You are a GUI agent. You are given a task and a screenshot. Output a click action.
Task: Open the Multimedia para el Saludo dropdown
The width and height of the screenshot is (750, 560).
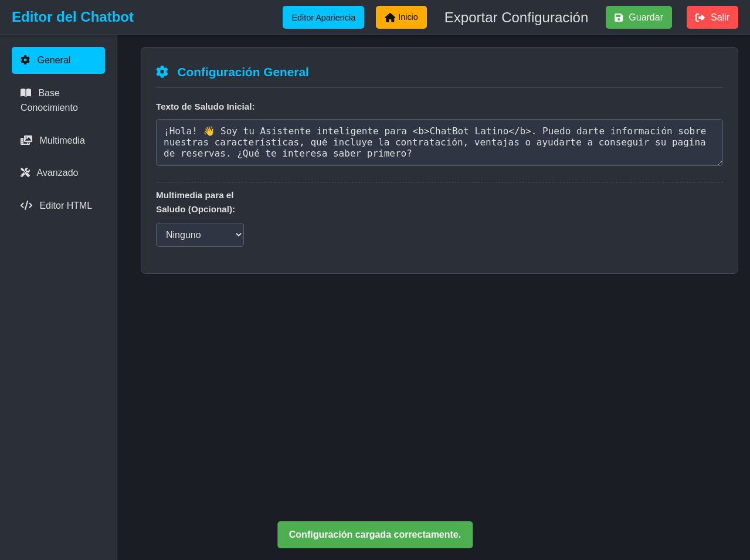pyautogui.click(x=199, y=235)
